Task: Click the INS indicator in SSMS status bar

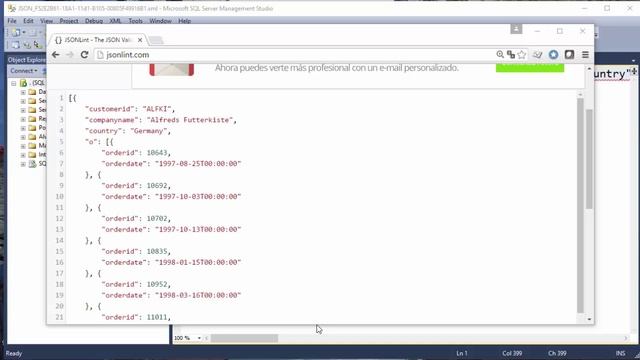Action: pos(620,353)
